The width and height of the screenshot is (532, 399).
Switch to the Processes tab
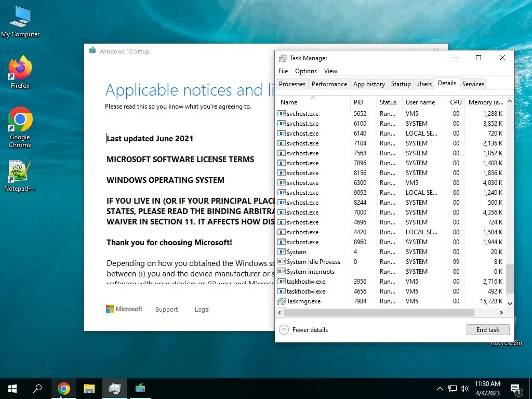pyautogui.click(x=292, y=84)
